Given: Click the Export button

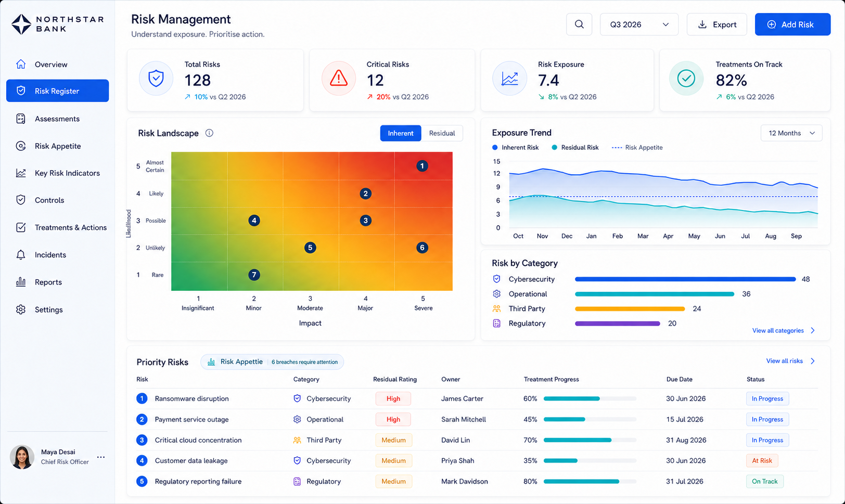Looking at the screenshot, I should pyautogui.click(x=717, y=24).
